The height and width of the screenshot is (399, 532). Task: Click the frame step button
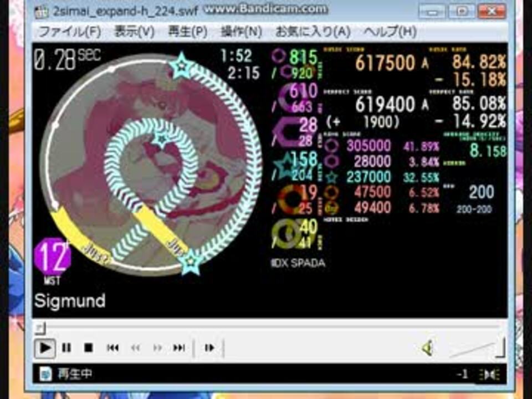pyautogui.click(x=209, y=348)
